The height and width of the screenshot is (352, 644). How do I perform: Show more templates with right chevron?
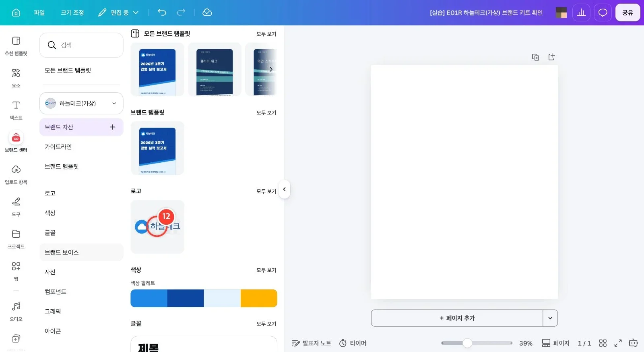tap(271, 69)
